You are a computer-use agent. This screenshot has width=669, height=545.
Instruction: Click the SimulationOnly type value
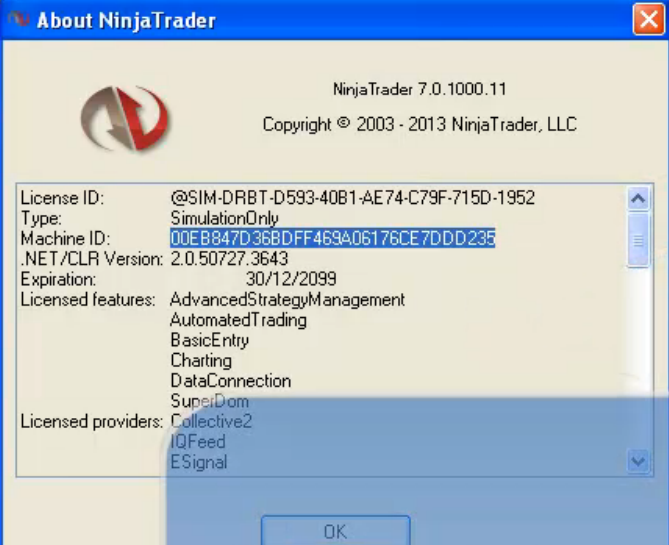(224, 218)
